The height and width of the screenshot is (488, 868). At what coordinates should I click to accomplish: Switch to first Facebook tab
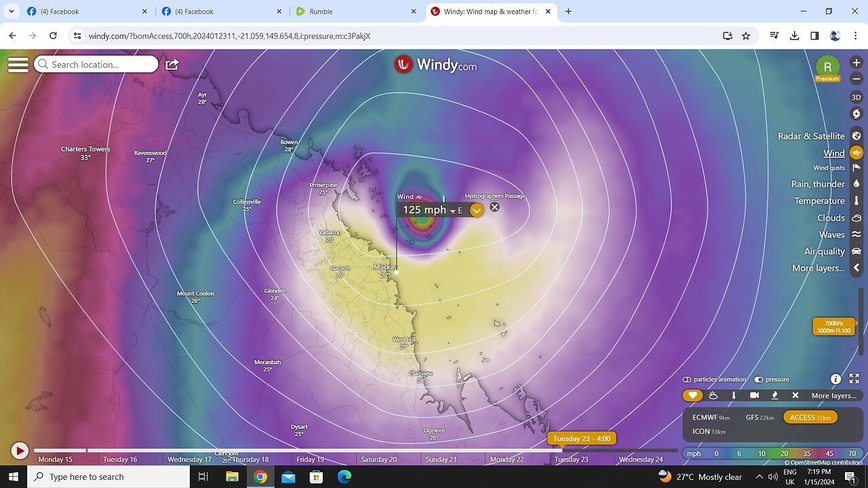click(x=85, y=12)
